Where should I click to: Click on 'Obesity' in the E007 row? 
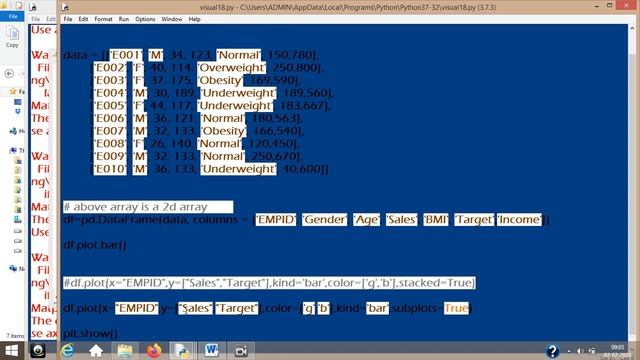tap(223, 131)
